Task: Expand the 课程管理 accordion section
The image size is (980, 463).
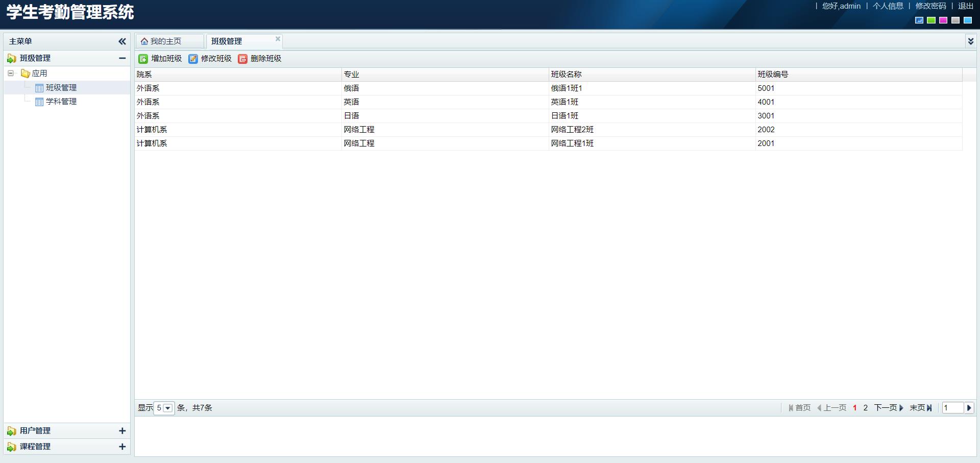Action: coord(122,447)
